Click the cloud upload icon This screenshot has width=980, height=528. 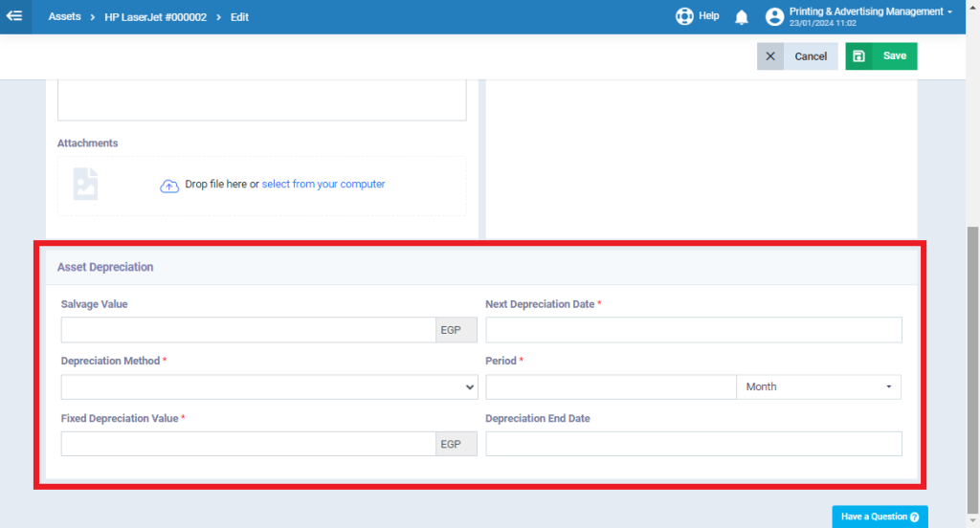point(168,186)
